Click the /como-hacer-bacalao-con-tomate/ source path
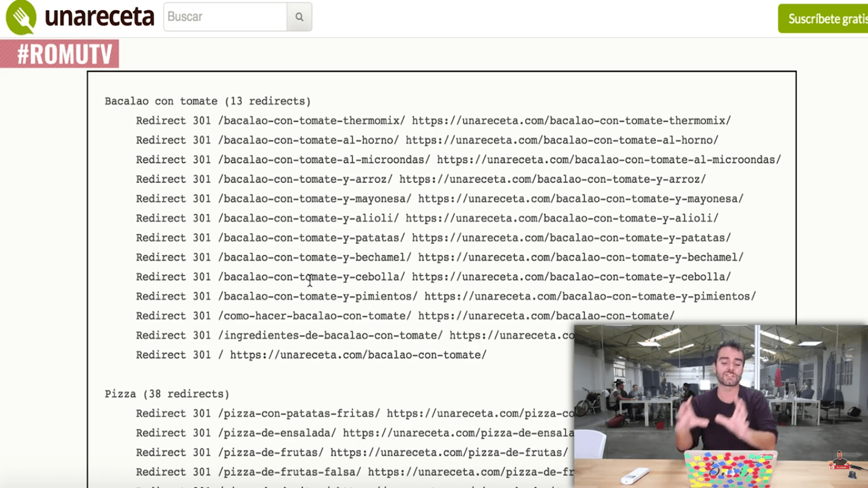Viewport: 868px width, 488px height. (315, 316)
